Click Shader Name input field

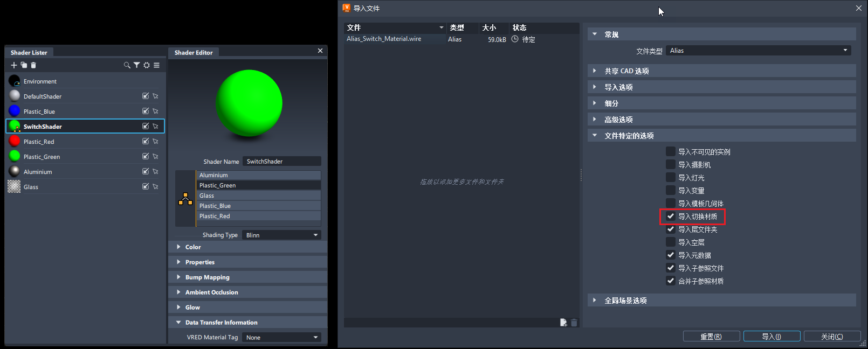tap(281, 161)
